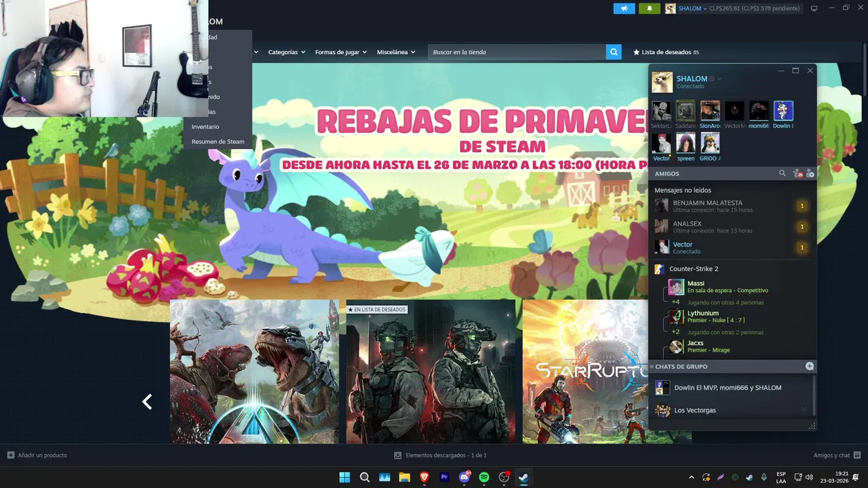Click momi66 favorite friend avatar
Screen dimensions: 868x488
click(x=759, y=110)
